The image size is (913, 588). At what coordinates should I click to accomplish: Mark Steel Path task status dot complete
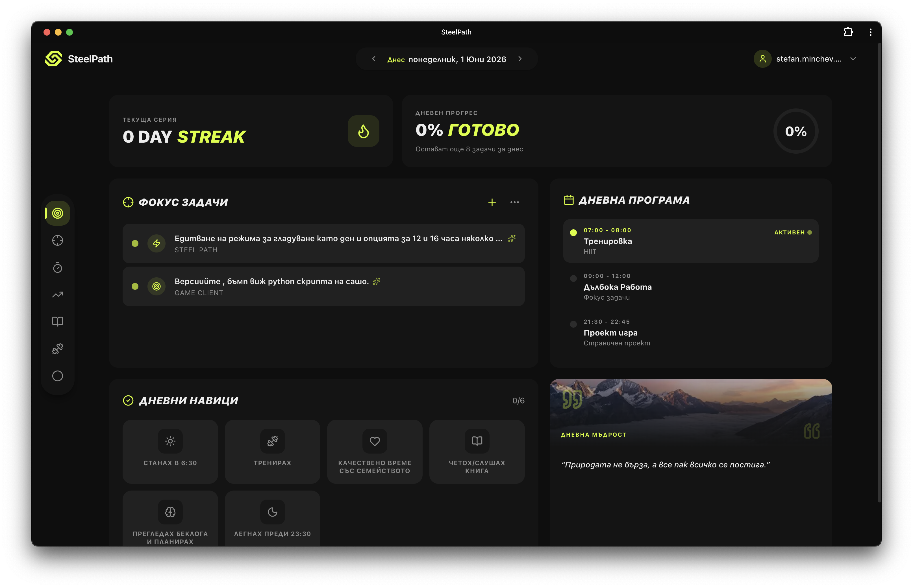[135, 243]
